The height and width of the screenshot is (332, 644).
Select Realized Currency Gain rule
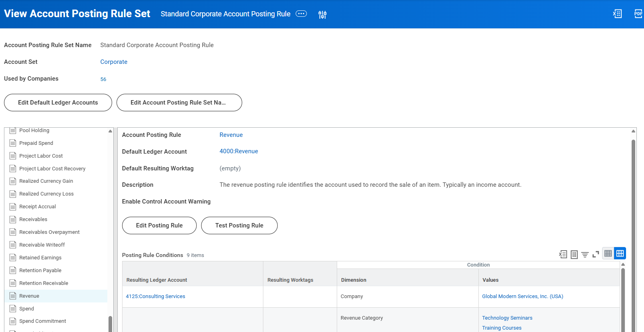46,181
